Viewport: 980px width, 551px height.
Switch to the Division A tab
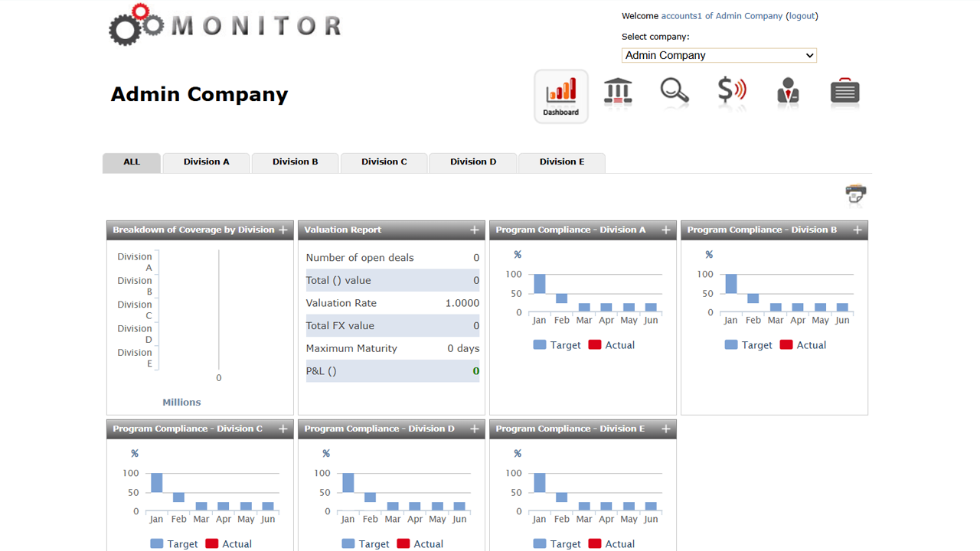tap(206, 162)
